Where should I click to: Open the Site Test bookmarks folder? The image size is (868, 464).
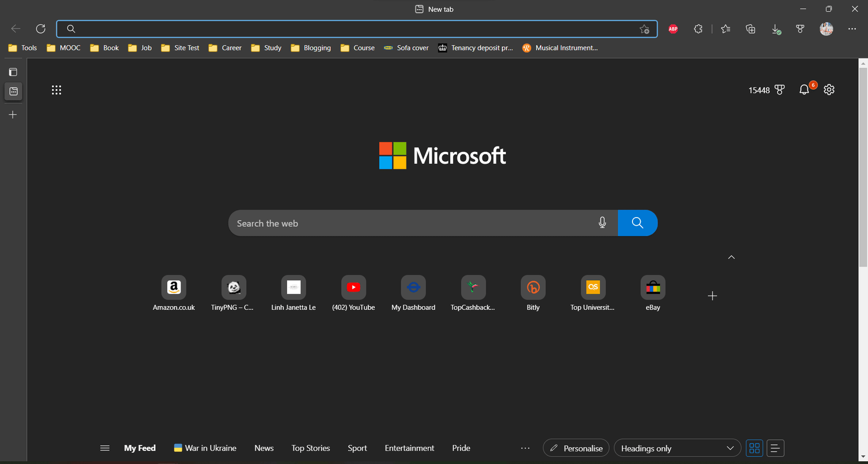click(x=180, y=48)
